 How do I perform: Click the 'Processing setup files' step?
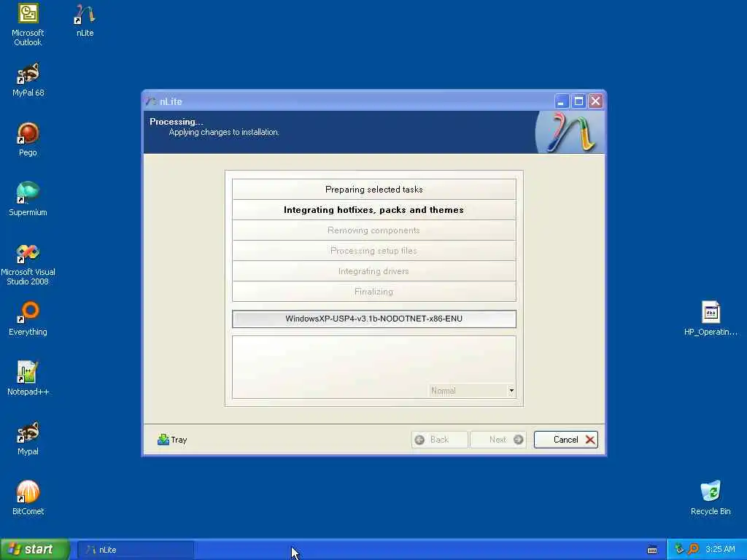pos(374,251)
